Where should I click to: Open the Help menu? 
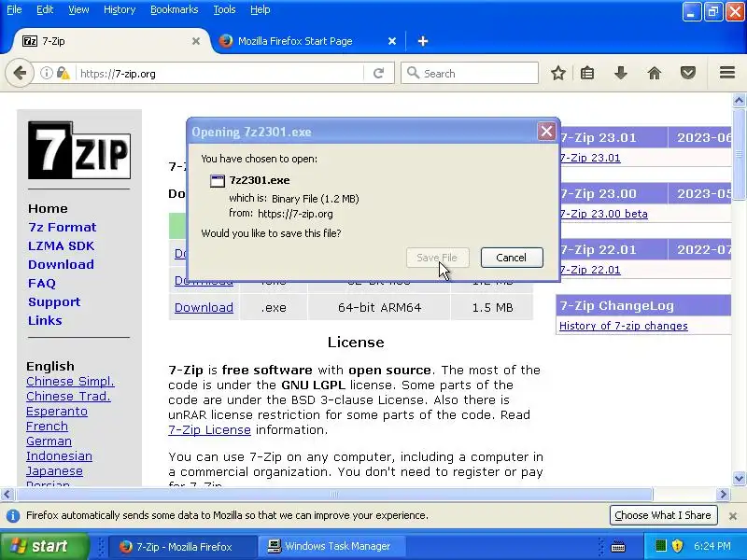pos(261,9)
